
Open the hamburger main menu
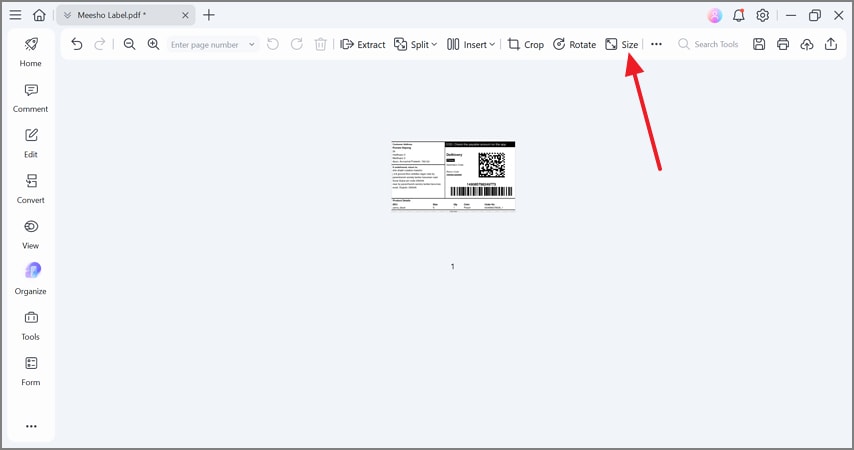[x=15, y=15]
